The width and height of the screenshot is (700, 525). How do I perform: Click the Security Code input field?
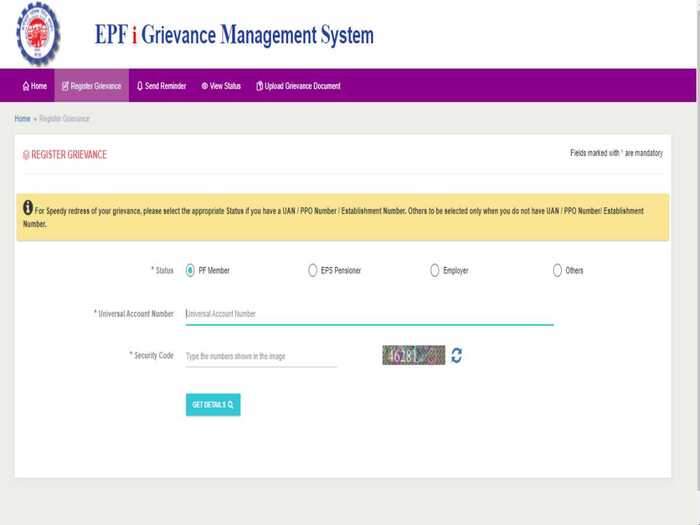pos(261,356)
